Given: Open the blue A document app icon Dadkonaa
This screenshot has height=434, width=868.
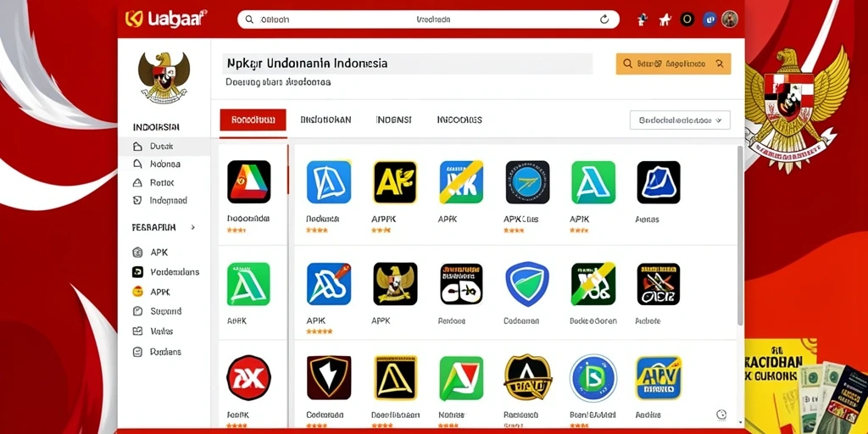Looking at the screenshot, I should [329, 182].
